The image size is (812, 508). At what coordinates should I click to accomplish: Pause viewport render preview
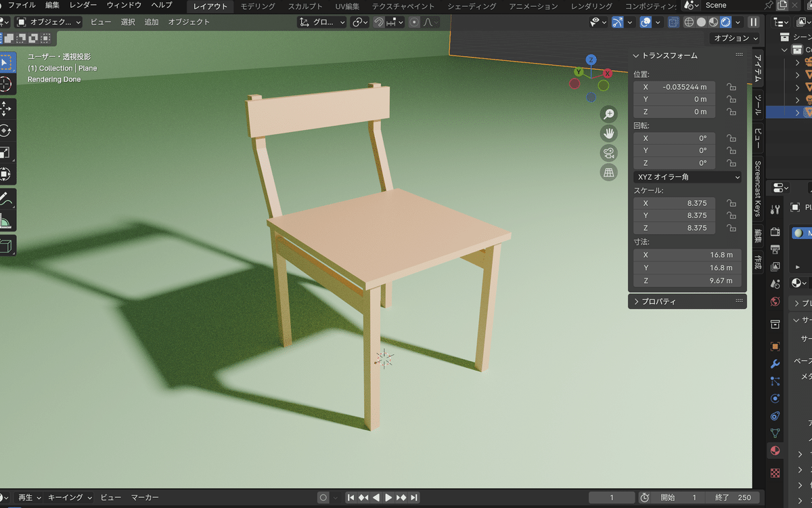(x=754, y=22)
